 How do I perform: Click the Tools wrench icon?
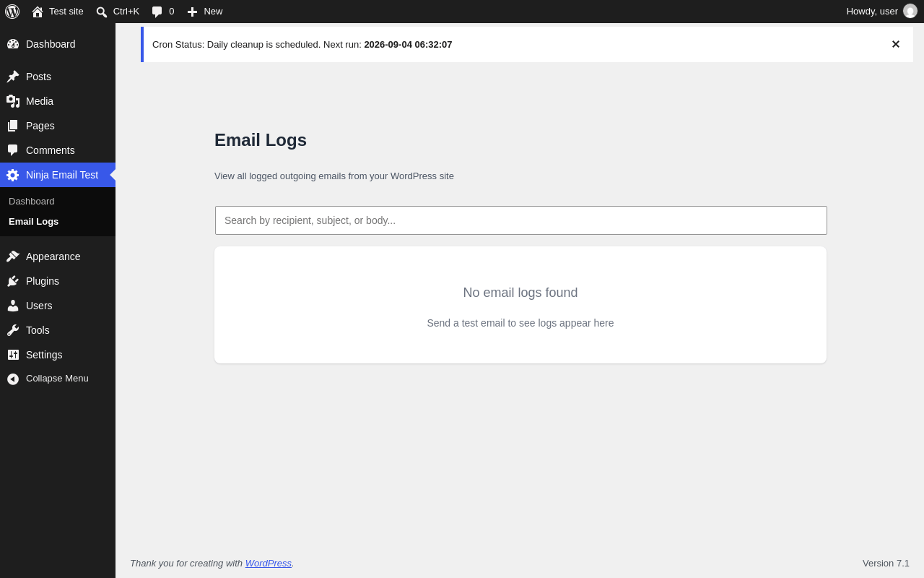[13, 330]
